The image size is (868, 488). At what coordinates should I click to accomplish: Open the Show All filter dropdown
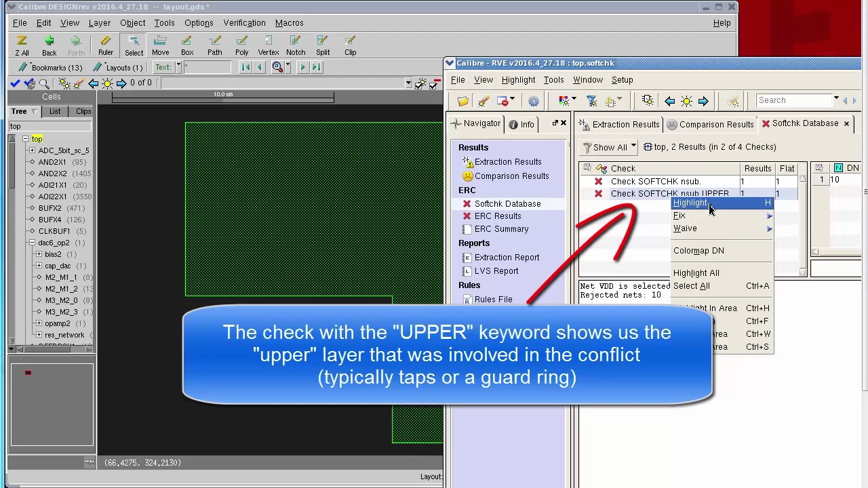coord(610,147)
